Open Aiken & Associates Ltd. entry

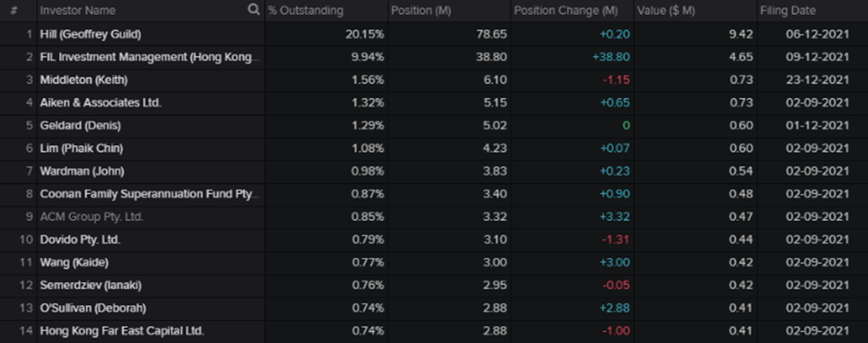(x=101, y=103)
